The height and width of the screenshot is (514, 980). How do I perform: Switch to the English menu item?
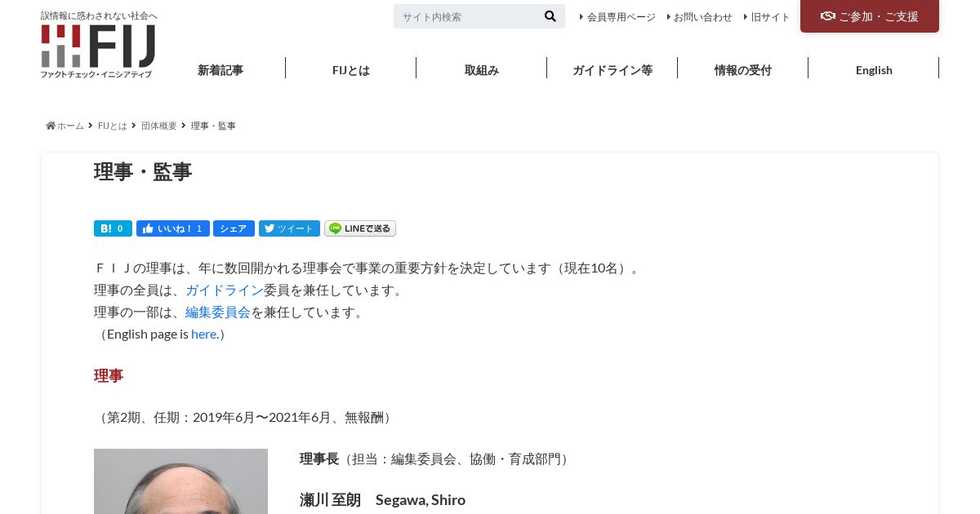pyautogui.click(x=874, y=70)
